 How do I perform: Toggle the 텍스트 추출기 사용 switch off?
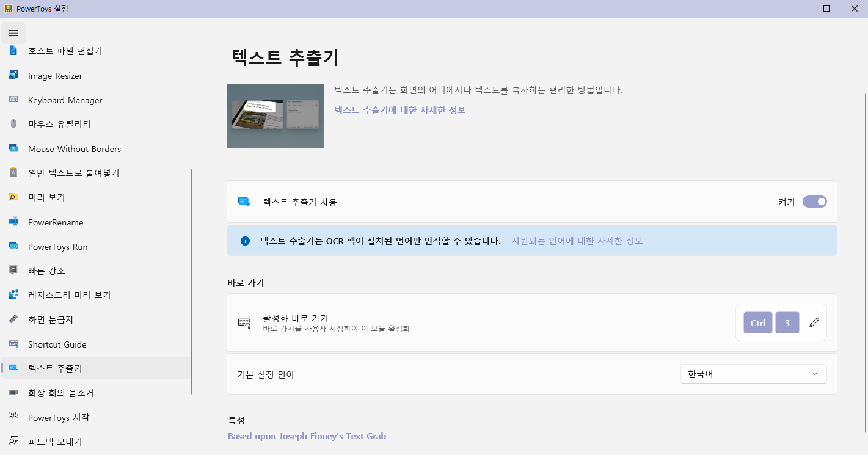[x=815, y=202]
